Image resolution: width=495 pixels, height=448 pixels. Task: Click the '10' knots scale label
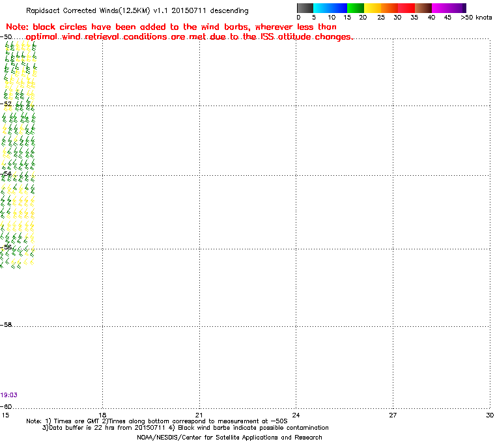[x=332, y=18]
